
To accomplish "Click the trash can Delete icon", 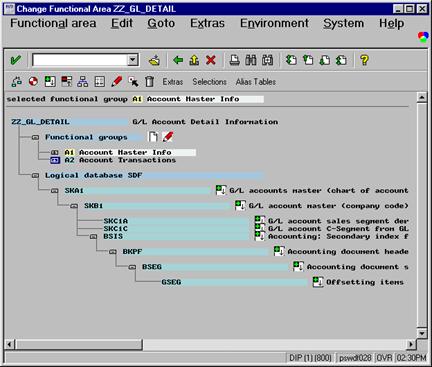I will click(150, 81).
